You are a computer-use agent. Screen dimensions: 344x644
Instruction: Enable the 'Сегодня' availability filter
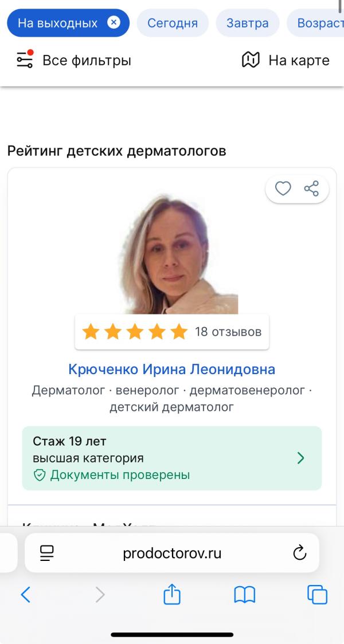click(173, 22)
